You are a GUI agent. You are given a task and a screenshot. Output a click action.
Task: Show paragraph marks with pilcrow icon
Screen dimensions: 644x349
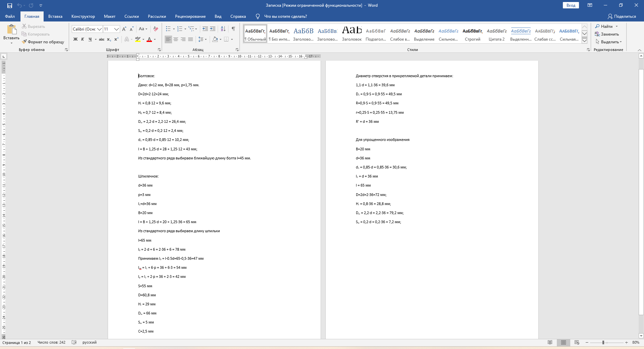coord(233,29)
